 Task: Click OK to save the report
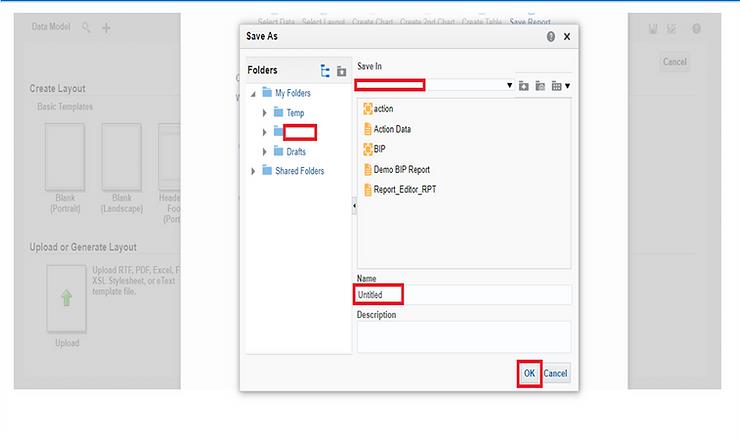(x=529, y=373)
